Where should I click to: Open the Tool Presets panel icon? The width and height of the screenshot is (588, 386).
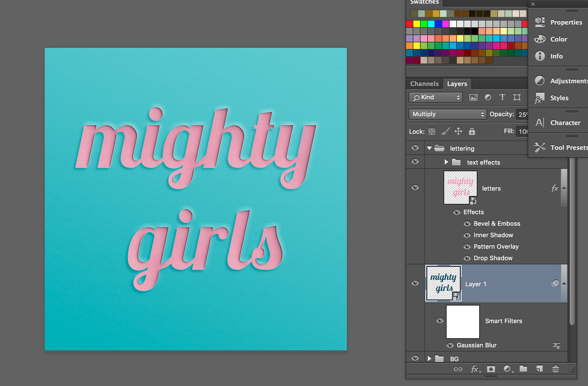(x=540, y=147)
